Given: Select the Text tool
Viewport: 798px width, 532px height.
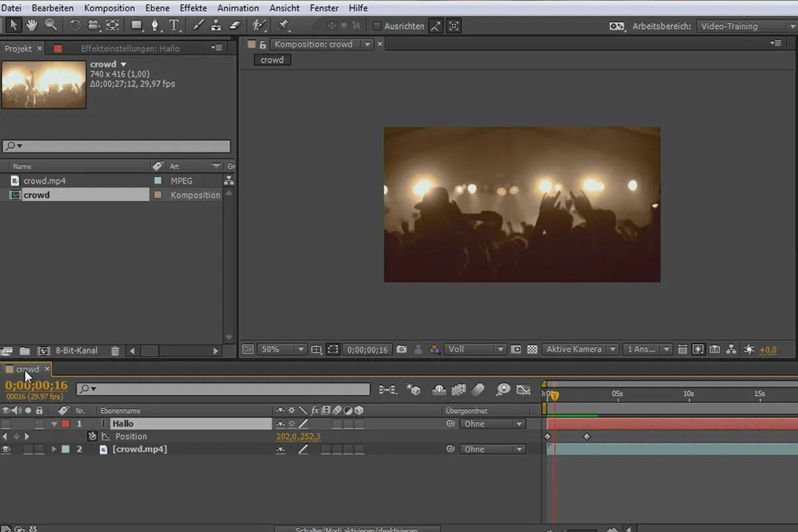Looking at the screenshot, I should tap(174, 25).
